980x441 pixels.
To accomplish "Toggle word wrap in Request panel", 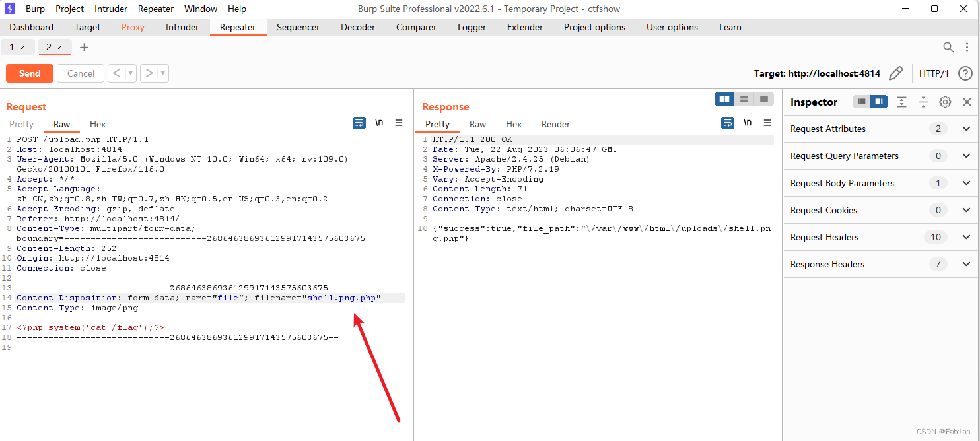I will tap(359, 123).
